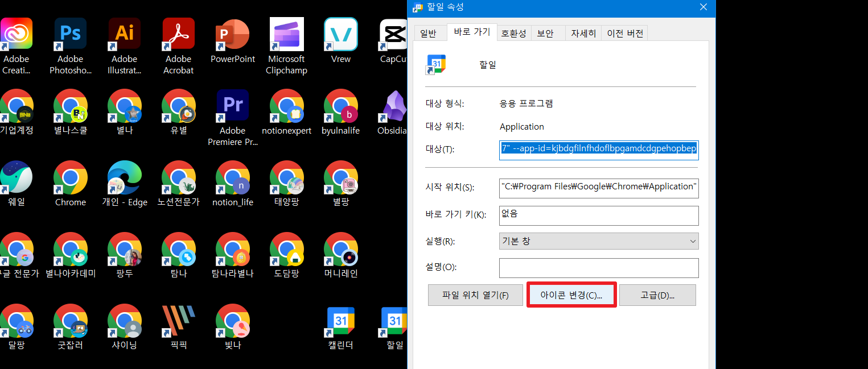
Task: Launch Adobe Illustrator
Action: pos(124,34)
